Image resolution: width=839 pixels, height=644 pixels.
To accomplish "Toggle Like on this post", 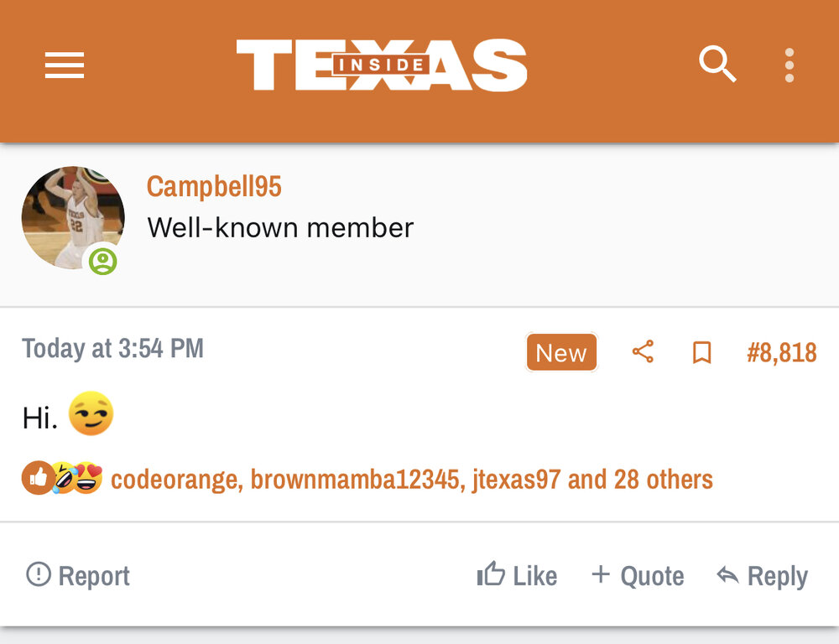I will point(517,576).
